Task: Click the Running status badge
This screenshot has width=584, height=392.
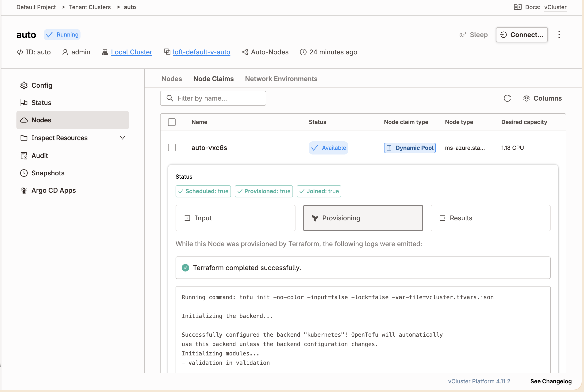Action: 62,35
